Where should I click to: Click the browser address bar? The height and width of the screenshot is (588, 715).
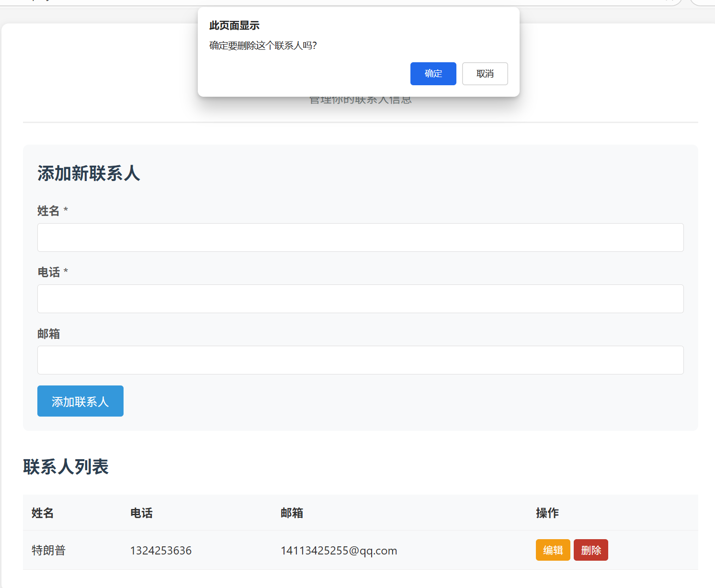click(x=335, y=2)
